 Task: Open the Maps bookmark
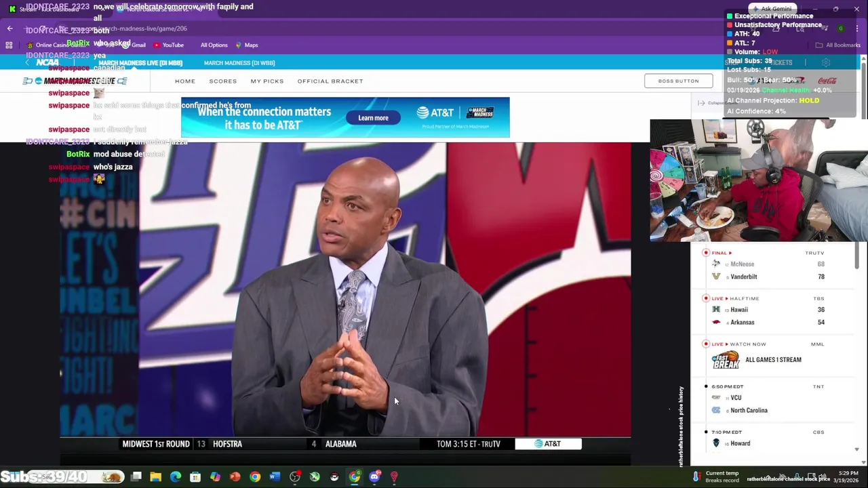click(247, 45)
